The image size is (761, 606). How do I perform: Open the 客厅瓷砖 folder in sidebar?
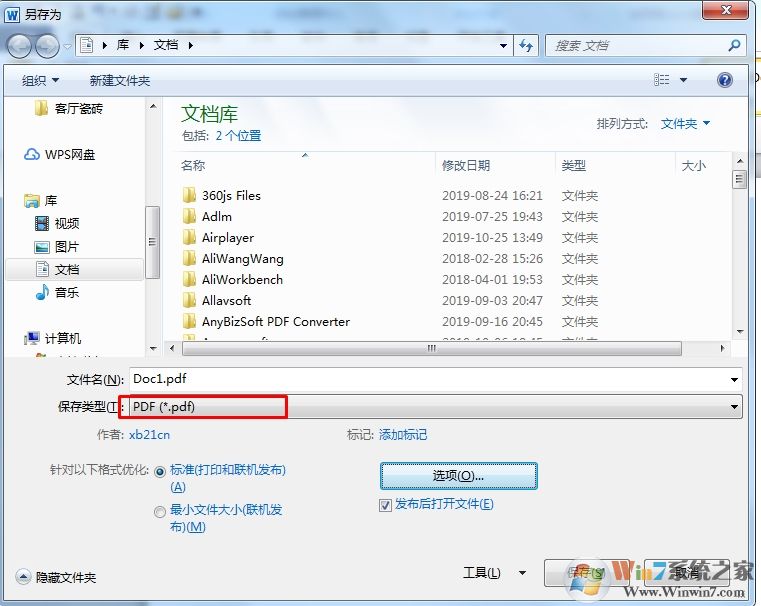(68, 108)
